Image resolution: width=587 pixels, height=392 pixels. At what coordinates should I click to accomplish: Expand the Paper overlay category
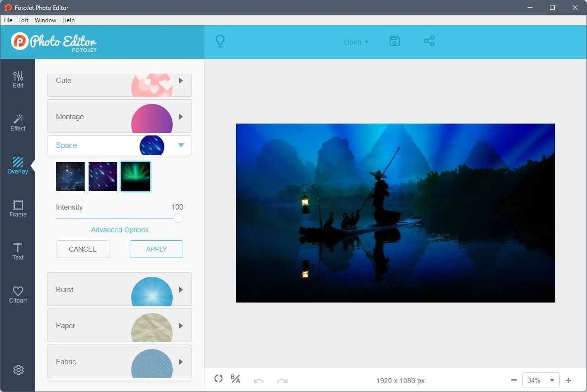point(119,325)
